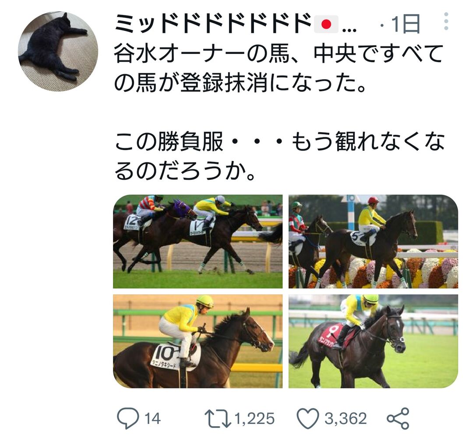Open the black cat profile avatar
Viewport: 476px width, 448px height.
58,52
